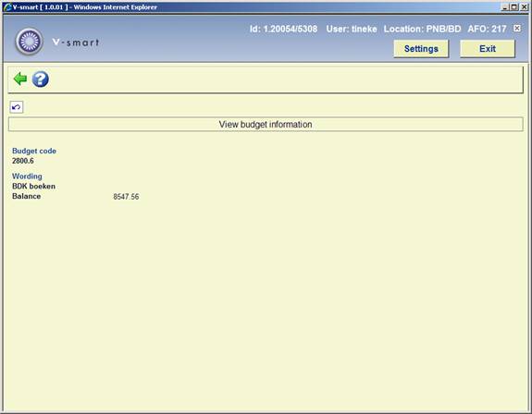Select the budget code value 2800.6
The image size is (532, 414).
point(23,161)
